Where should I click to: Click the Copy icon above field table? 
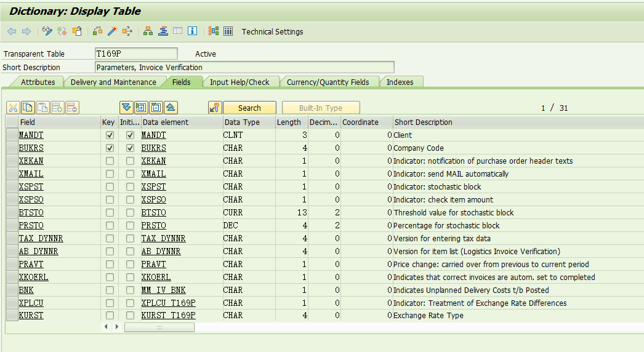(28, 108)
